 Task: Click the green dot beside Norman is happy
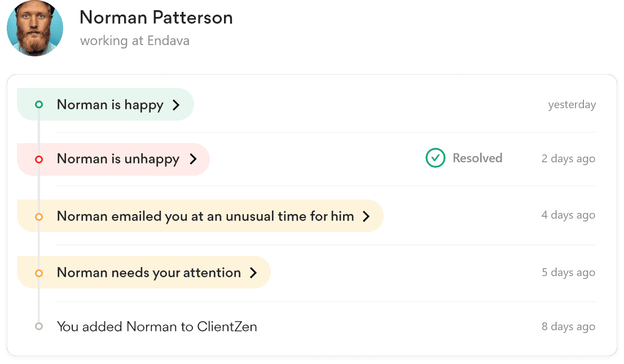coord(39,104)
